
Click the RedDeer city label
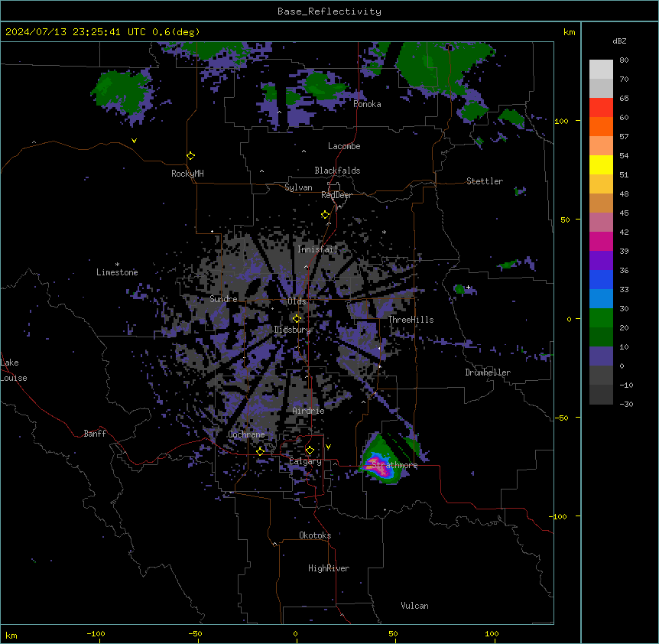[x=336, y=195]
